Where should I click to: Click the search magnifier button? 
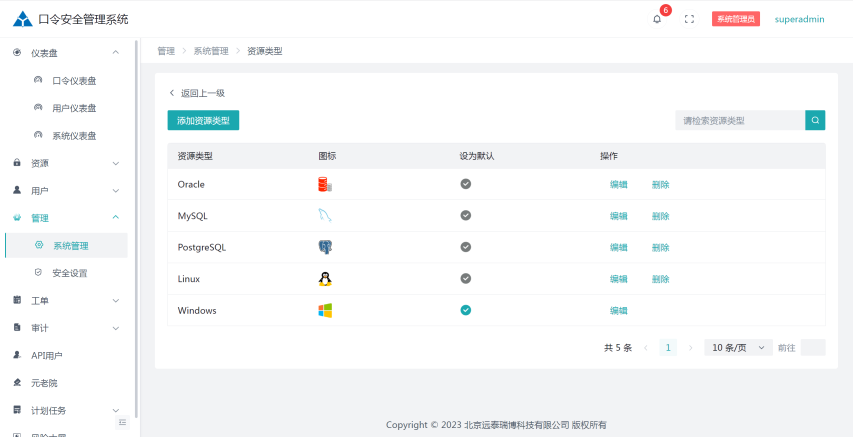[815, 120]
